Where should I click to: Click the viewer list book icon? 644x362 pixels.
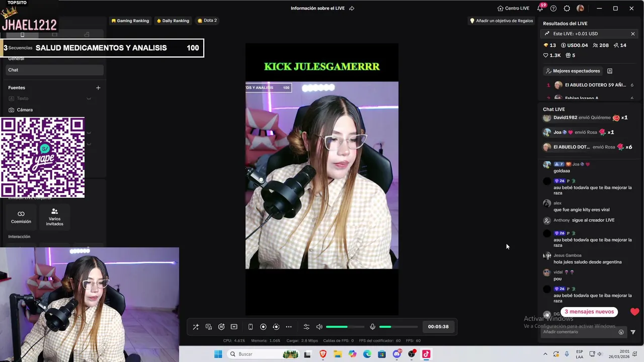pos(610,71)
